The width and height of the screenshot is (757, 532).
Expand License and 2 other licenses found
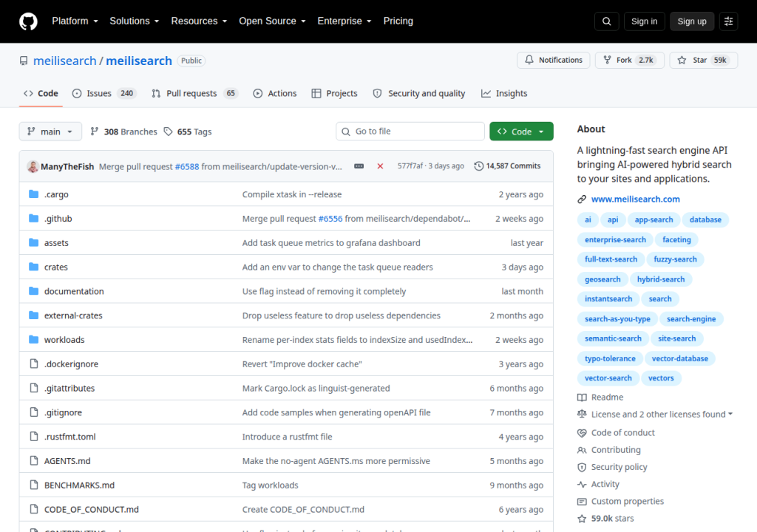pos(662,415)
